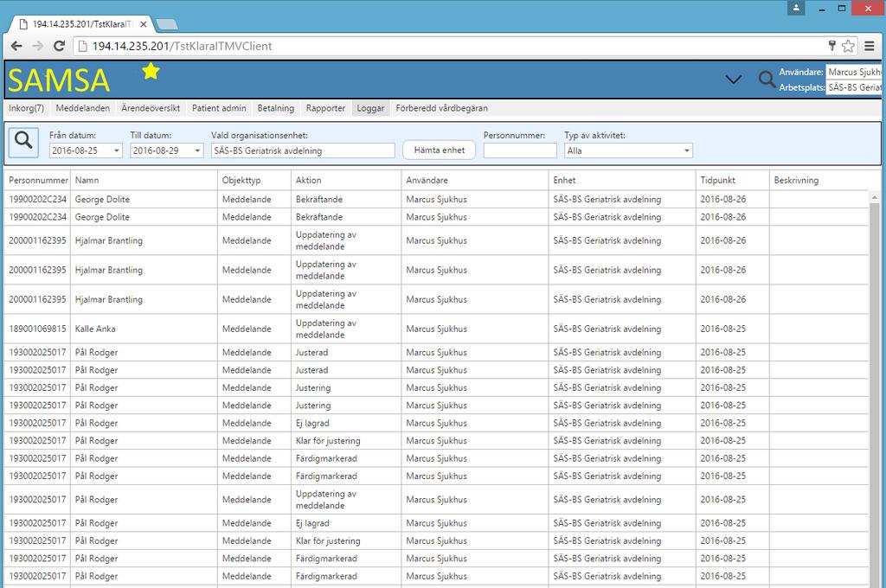Screen dimensions: 886x588
Task: Open the Från datum date dropdown
Action: coord(117,150)
